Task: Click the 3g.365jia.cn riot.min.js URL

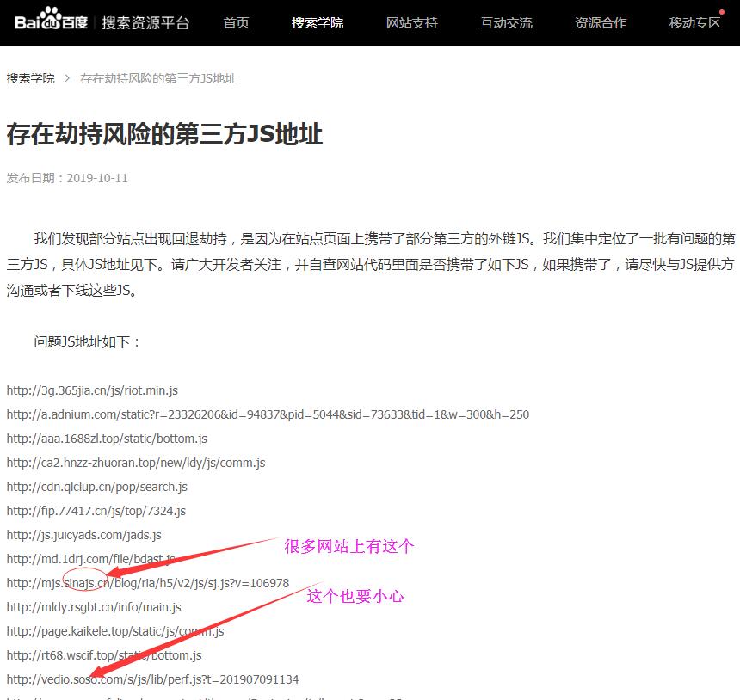Action: [92, 390]
